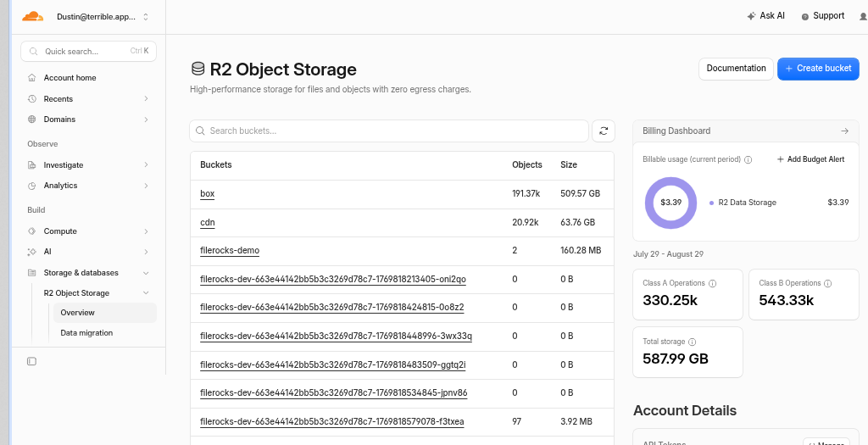The width and height of the screenshot is (868, 445).
Task: Click the AI sparkle icon in sidebar
Action: click(32, 252)
